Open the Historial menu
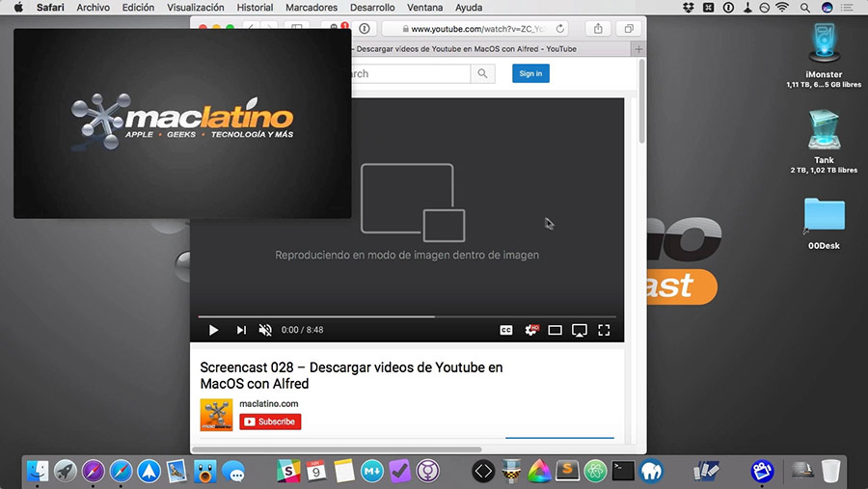This screenshot has height=489, width=868. [x=255, y=7]
